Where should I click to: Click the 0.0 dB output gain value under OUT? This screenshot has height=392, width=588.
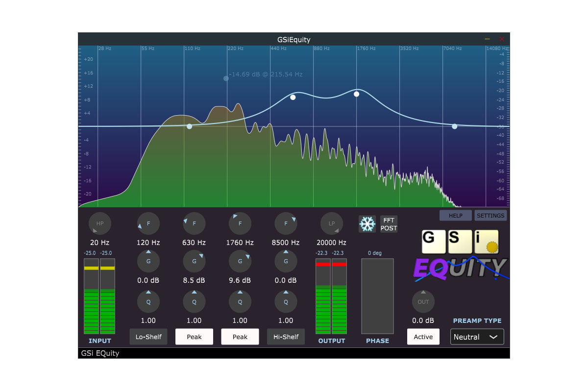[x=423, y=321]
